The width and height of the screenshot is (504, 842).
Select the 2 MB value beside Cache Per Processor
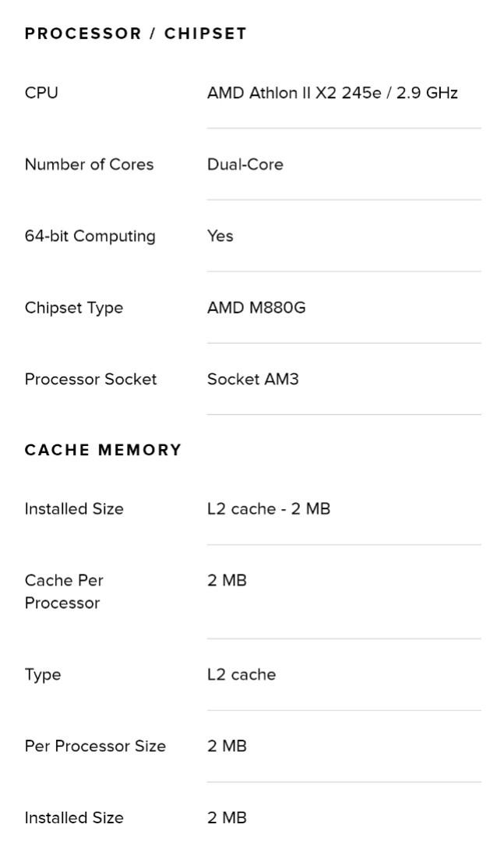click(x=227, y=581)
